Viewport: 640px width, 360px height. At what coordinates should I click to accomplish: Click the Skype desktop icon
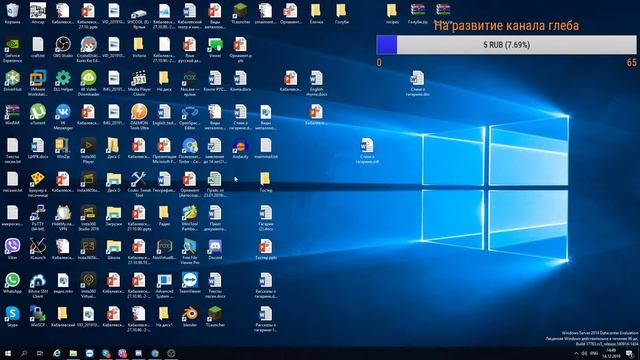(12, 317)
